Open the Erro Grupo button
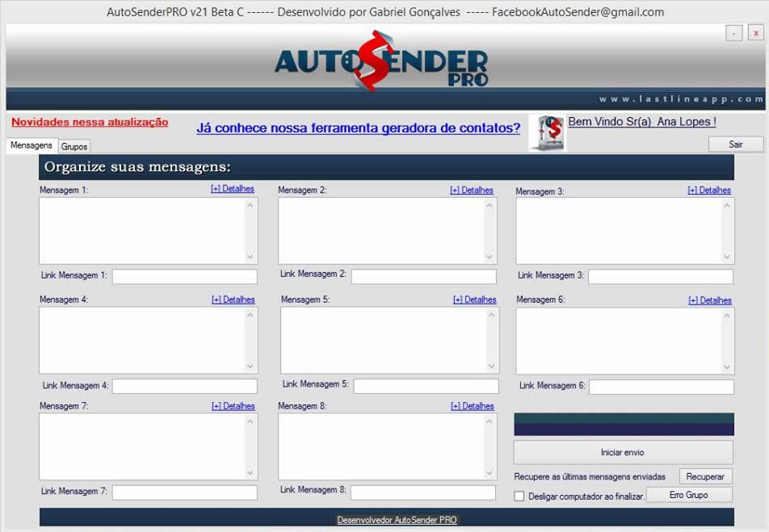Viewport: 769px width, 532px height. point(689,495)
